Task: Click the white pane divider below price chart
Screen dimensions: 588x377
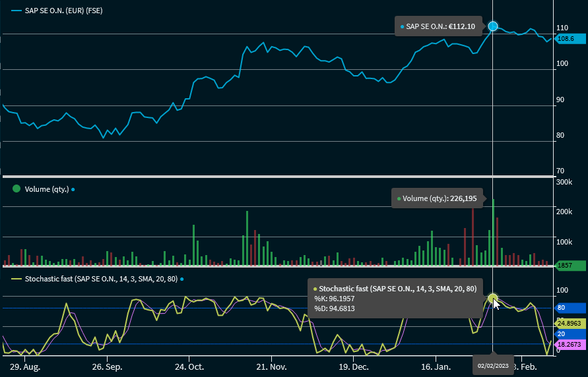Action: 277,177
